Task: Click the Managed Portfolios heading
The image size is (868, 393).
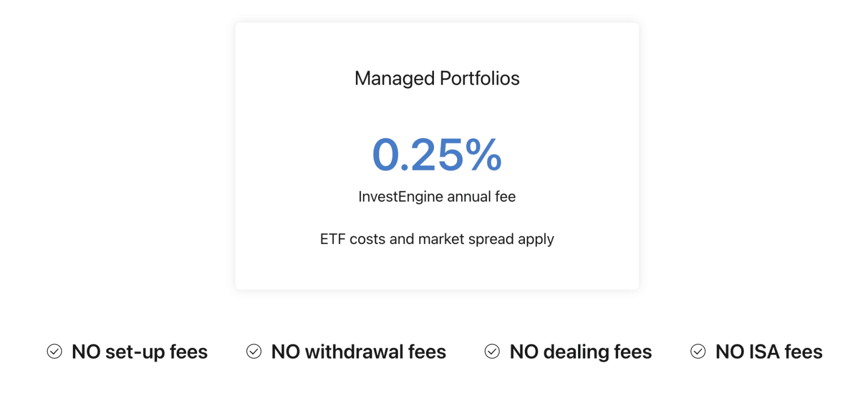Action: coord(437,78)
